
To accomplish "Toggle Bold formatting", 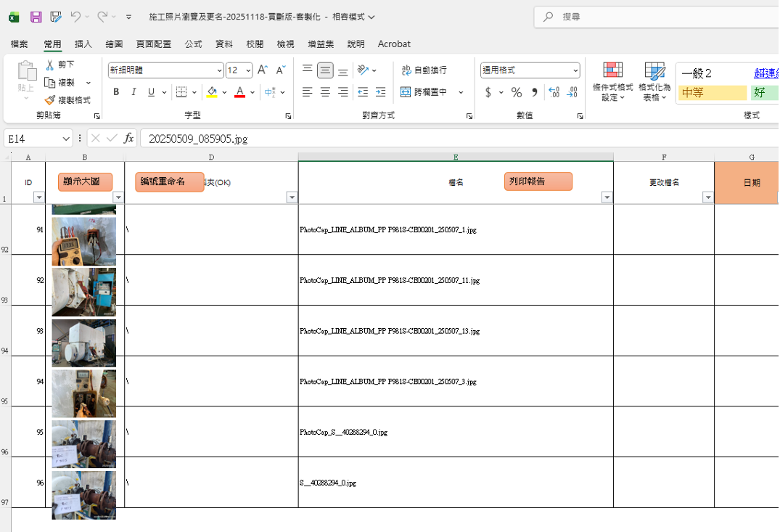I will point(115,91).
